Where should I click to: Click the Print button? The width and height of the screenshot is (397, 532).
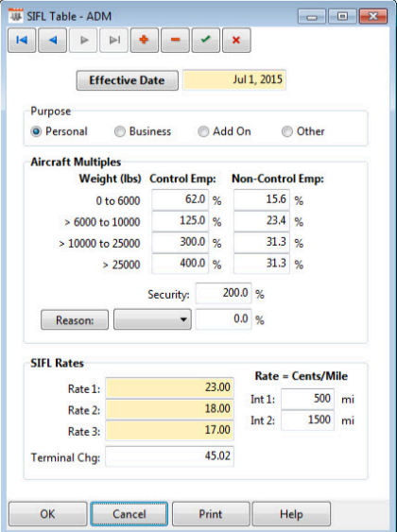tap(211, 514)
